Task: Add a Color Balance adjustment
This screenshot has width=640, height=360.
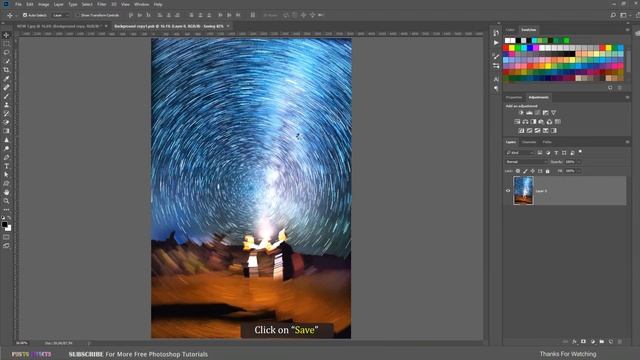Action: pyautogui.click(x=525, y=122)
